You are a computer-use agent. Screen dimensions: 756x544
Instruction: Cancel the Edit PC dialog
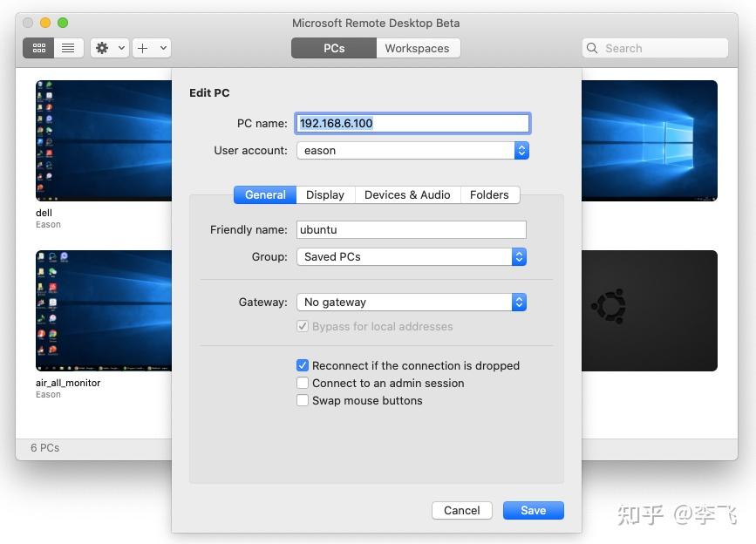[x=461, y=510]
